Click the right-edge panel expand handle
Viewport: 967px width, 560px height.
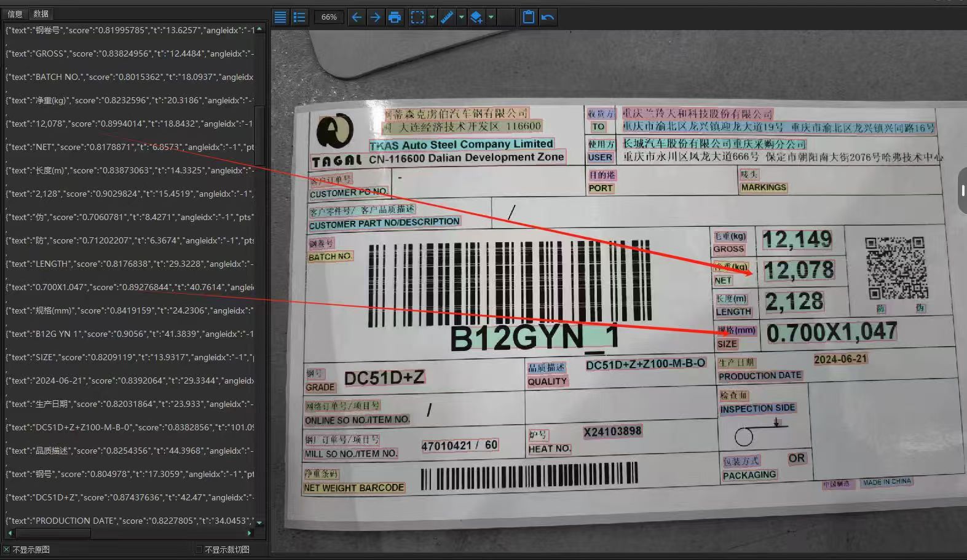tap(963, 191)
